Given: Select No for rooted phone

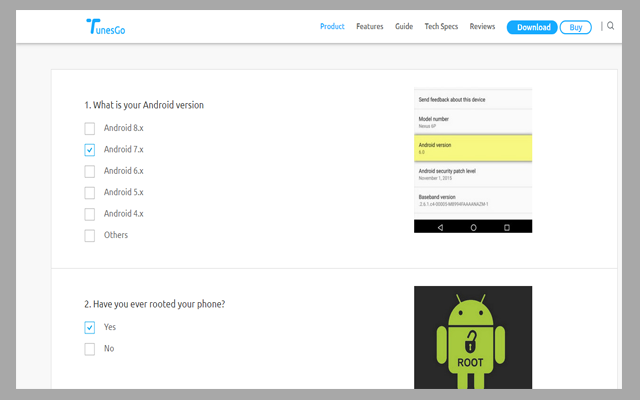Looking at the screenshot, I should pos(90,349).
